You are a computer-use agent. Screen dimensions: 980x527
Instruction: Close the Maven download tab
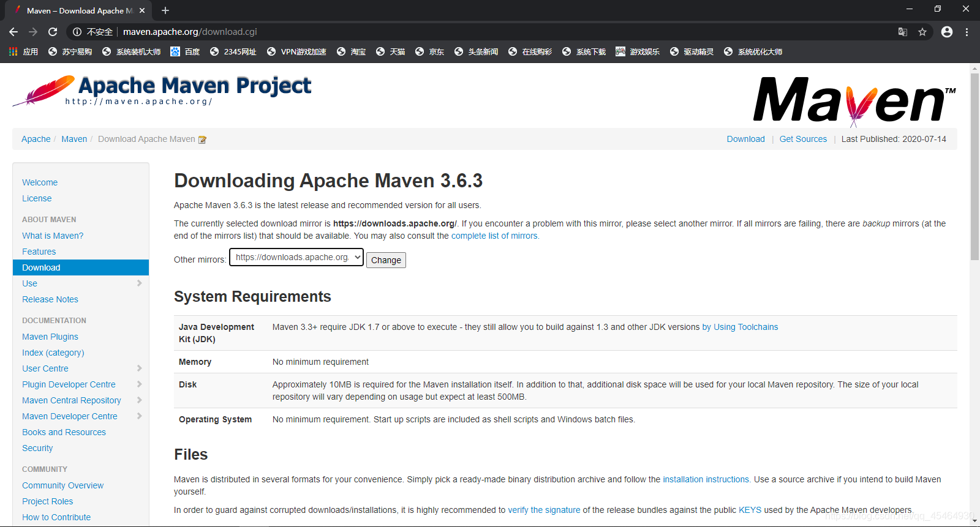[x=142, y=10]
